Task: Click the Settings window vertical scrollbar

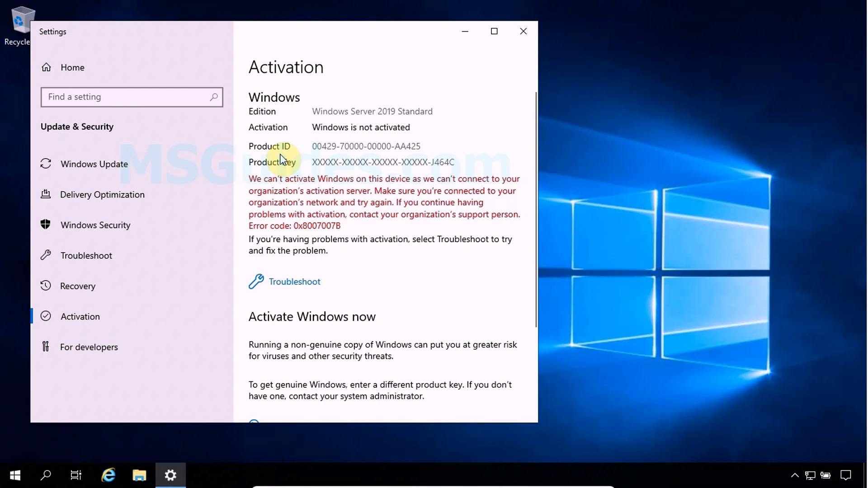Action: coord(536,208)
